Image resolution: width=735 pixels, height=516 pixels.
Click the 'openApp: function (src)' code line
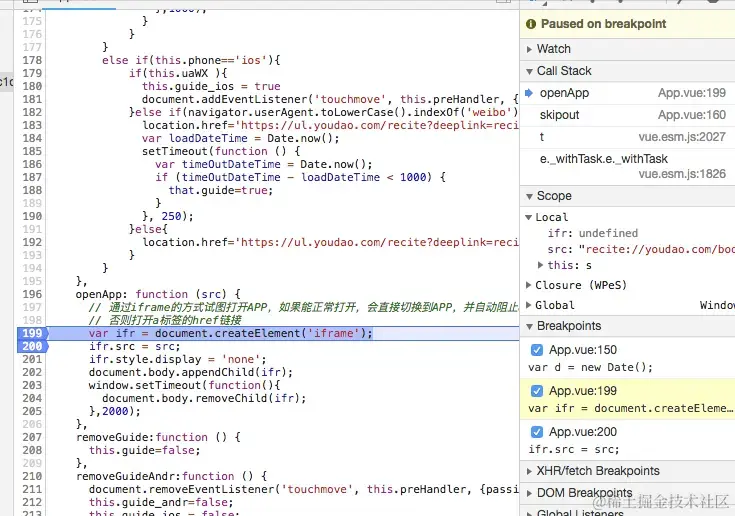[x=158, y=294]
